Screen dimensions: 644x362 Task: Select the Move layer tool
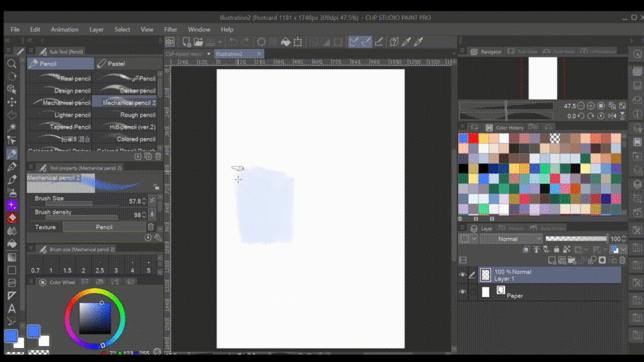(11, 102)
